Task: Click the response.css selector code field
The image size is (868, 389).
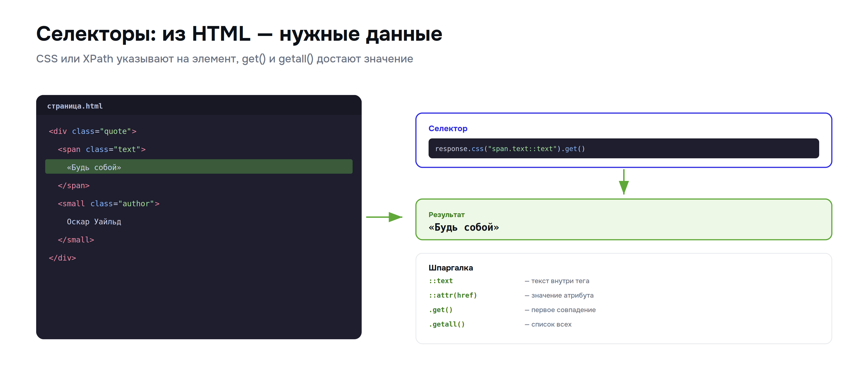Action: click(623, 148)
